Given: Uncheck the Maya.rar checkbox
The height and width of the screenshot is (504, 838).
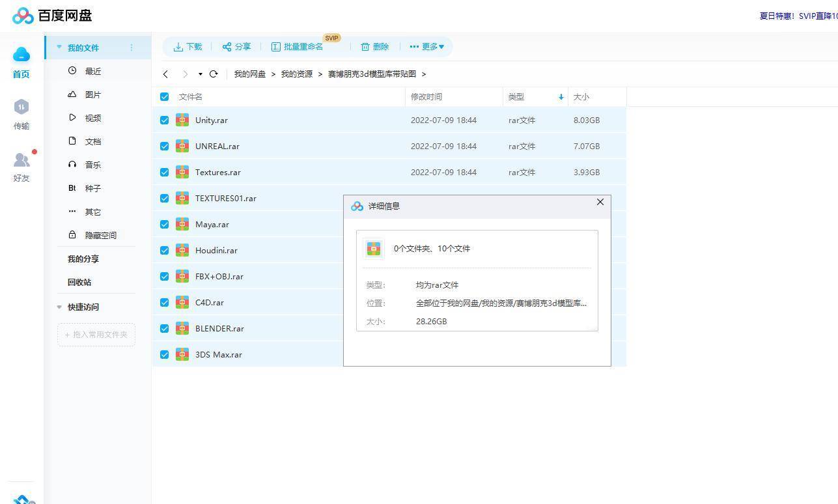Looking at the screenshot, I should 164,224.
